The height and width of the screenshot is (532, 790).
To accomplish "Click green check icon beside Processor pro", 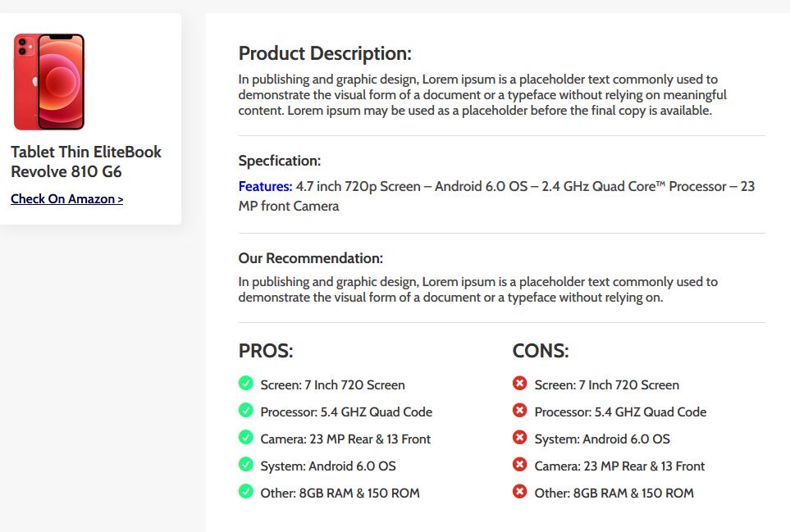I will (245, 410).
